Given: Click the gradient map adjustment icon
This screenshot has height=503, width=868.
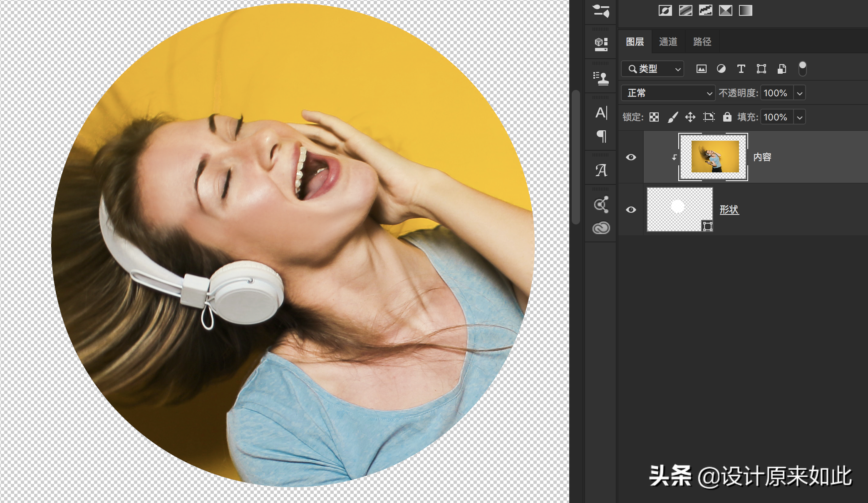Looking at the screenshot, I should (745, 10).
